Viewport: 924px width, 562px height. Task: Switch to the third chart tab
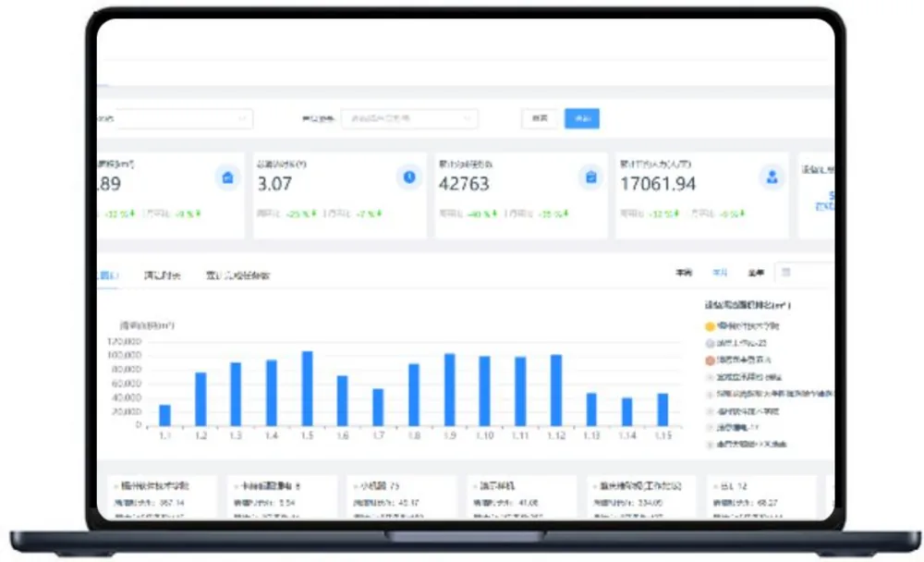point(237,275)
